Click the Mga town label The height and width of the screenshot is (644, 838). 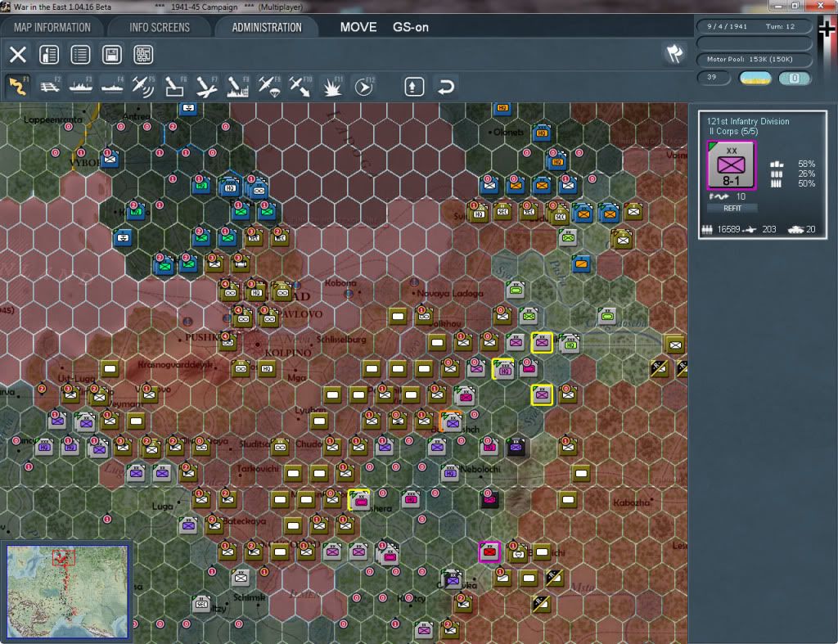(x=296, y=377)
